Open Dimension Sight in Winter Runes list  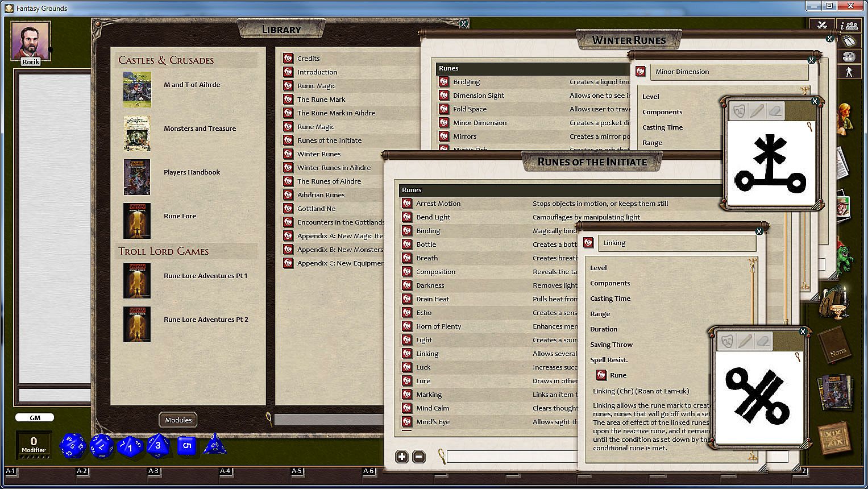pyautogui.click(x=479, y=96)
